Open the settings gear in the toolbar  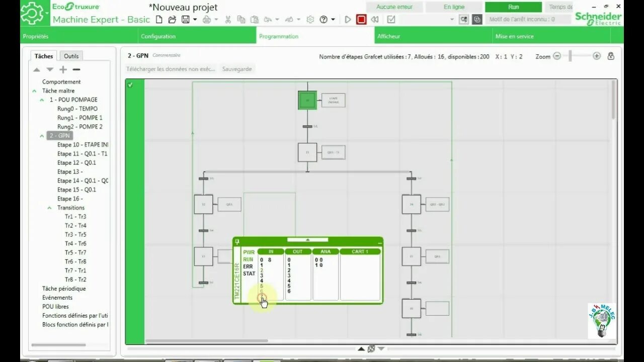tap(310, 19)
